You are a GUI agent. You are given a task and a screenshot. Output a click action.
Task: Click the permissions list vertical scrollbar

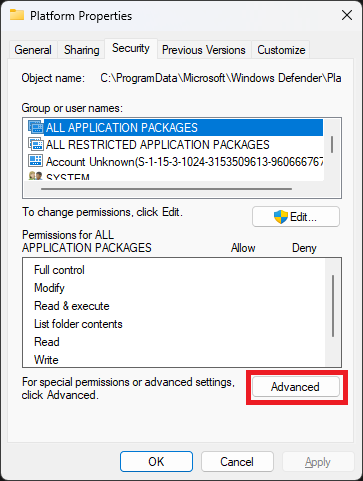(333, 306)
